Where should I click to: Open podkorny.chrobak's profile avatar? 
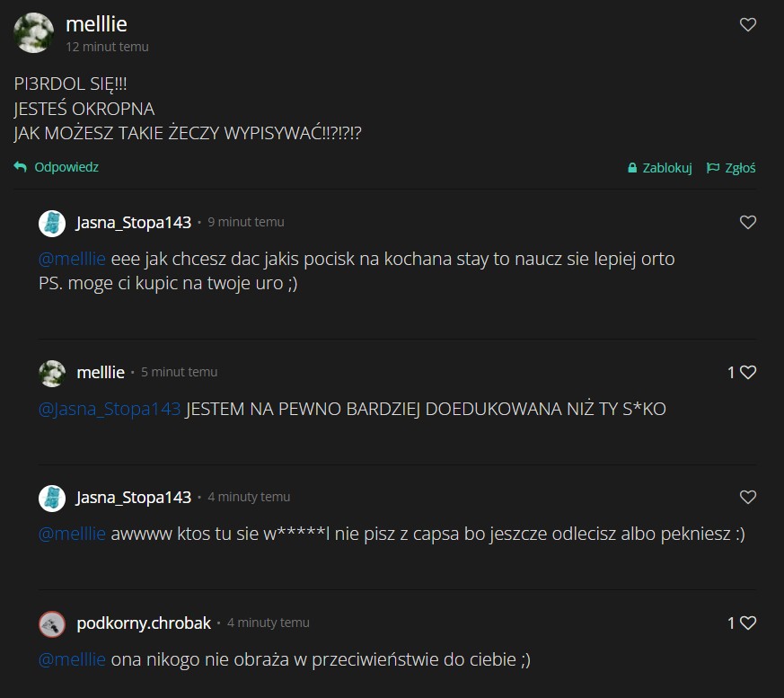(52, 624)
